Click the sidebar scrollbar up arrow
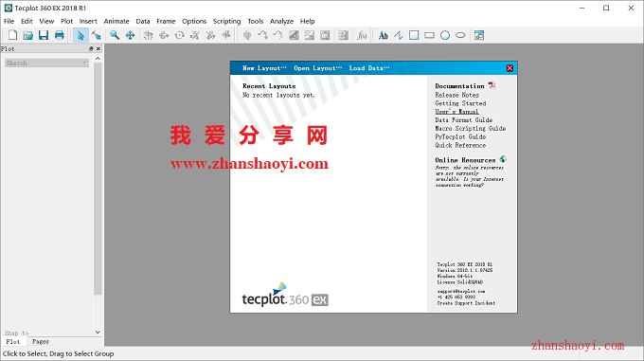This screenshot has height=361, width=644. pyautogui.click(x=98, y=59)
